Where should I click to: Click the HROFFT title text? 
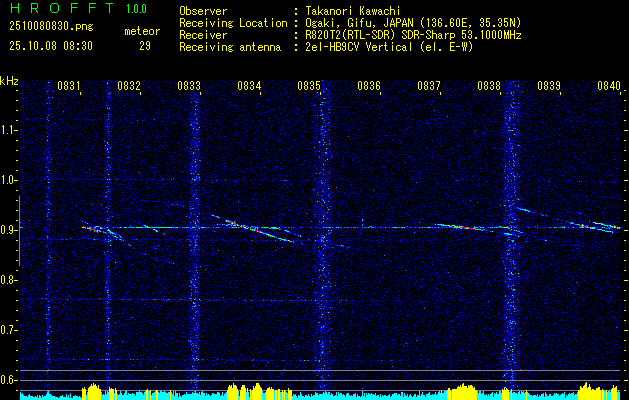pyautogui.click(x=62, y=8)
